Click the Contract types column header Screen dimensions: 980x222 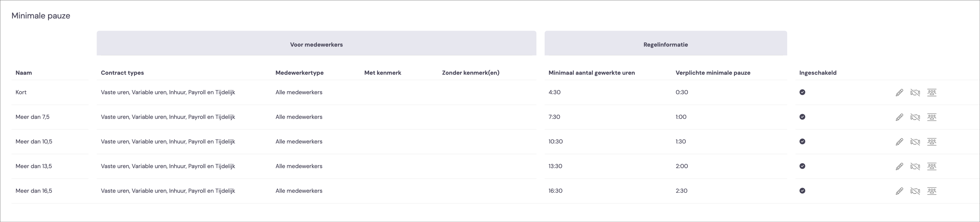122,73
